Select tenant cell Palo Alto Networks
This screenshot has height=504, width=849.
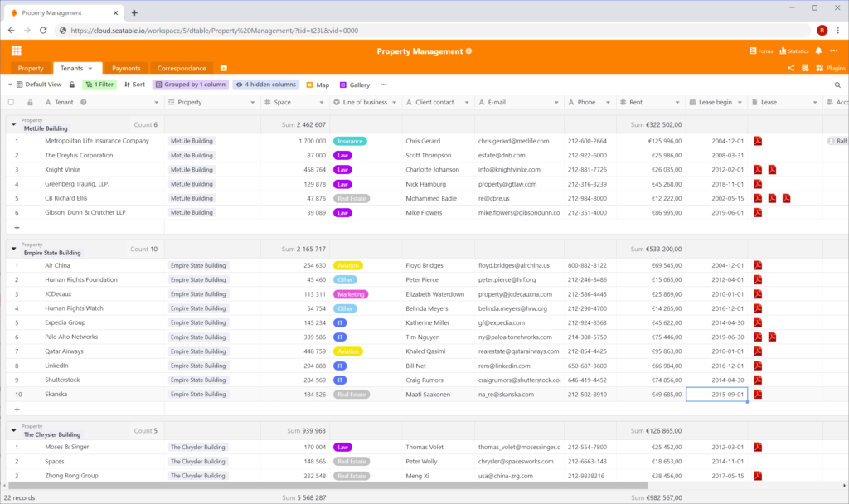pos(103,337)
